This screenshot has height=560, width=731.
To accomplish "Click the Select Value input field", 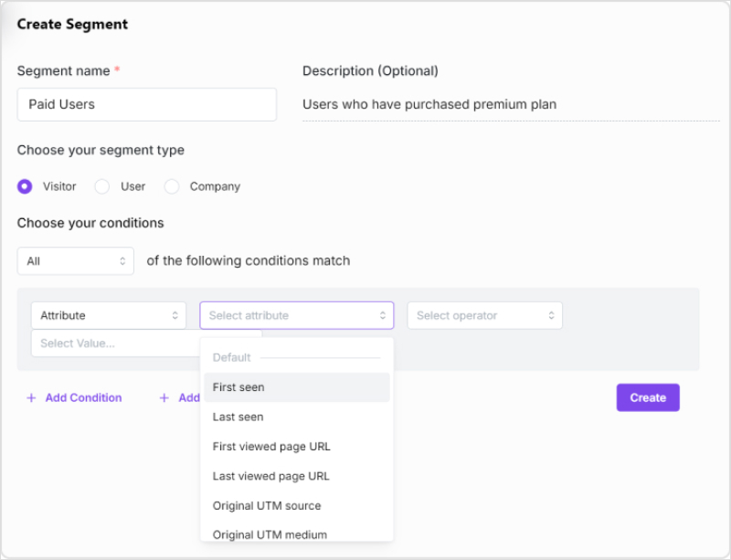I will pyautogui.click(x=116, y=343).
